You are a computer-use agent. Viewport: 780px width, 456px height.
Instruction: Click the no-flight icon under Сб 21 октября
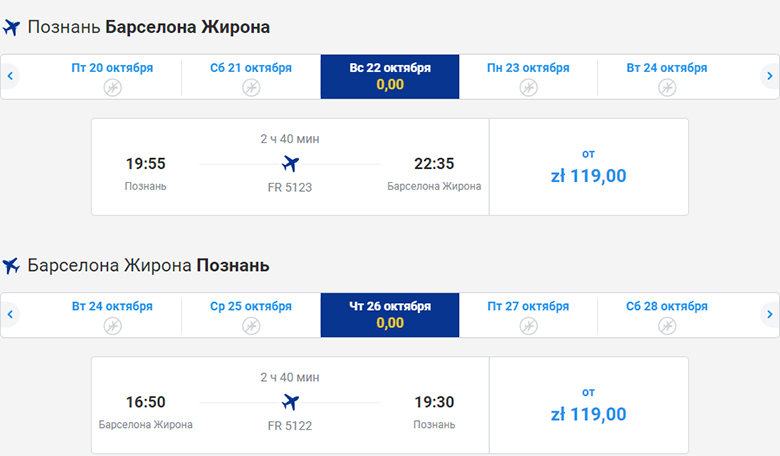click(x=251, y=87)
